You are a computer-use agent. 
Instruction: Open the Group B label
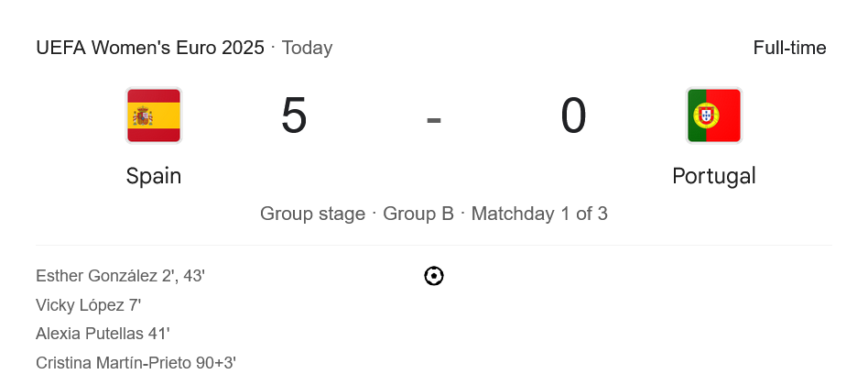(418, 214)
